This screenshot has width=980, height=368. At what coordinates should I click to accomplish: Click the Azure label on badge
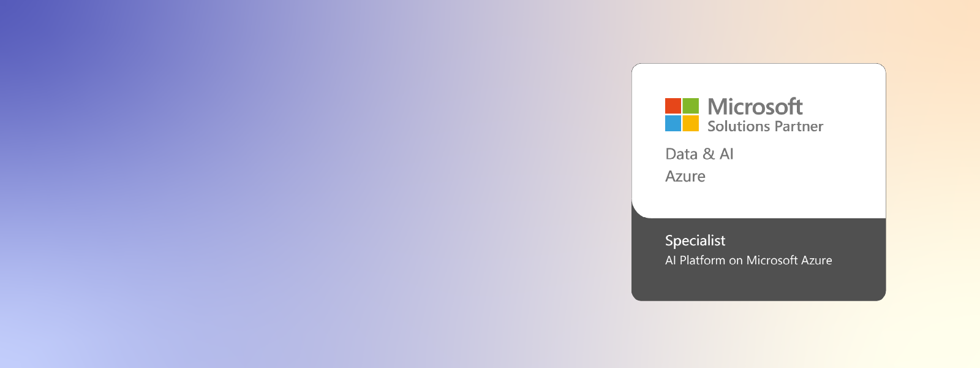pyautogui.click(x=685, y=177)
